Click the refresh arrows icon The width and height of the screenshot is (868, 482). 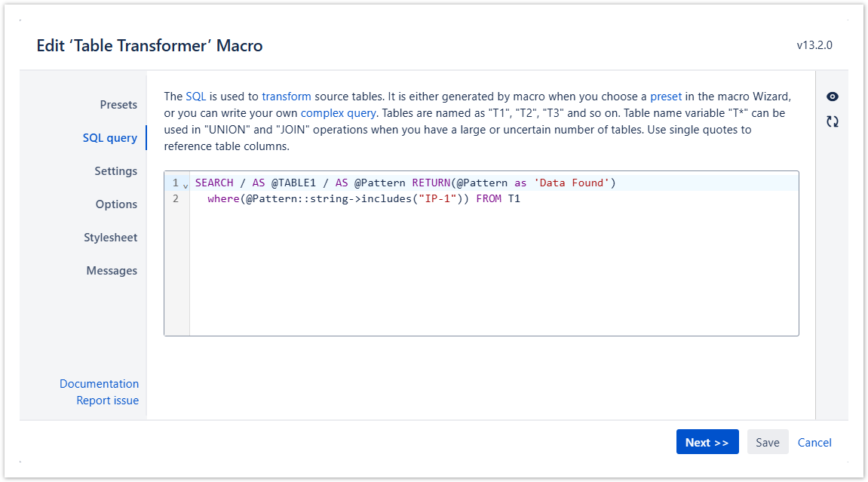(x=832, y=121)
